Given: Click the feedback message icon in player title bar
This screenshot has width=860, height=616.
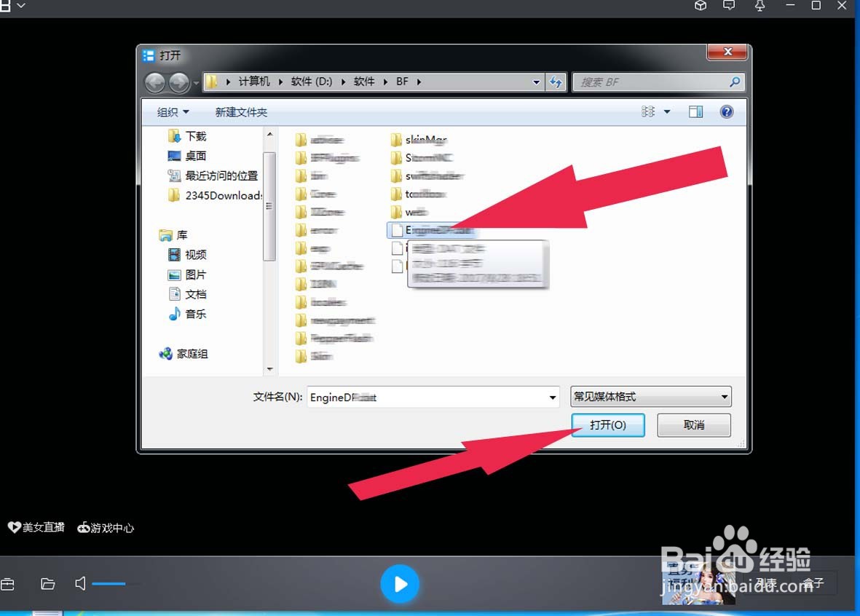Looking at the screenshot, I should pyautogui.click(x=729, y=6).
